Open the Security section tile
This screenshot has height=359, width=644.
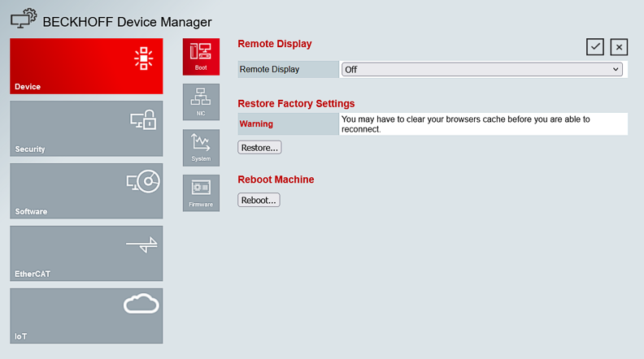(86, 128)
